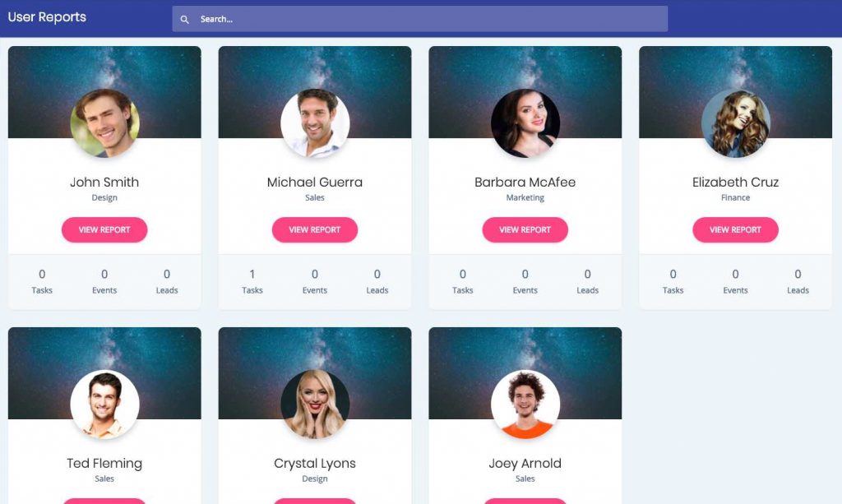Open Ted Fleming's profile avatar
This screenshot has height=504, width=842.
pyautogui.click(x=104, y=405)
